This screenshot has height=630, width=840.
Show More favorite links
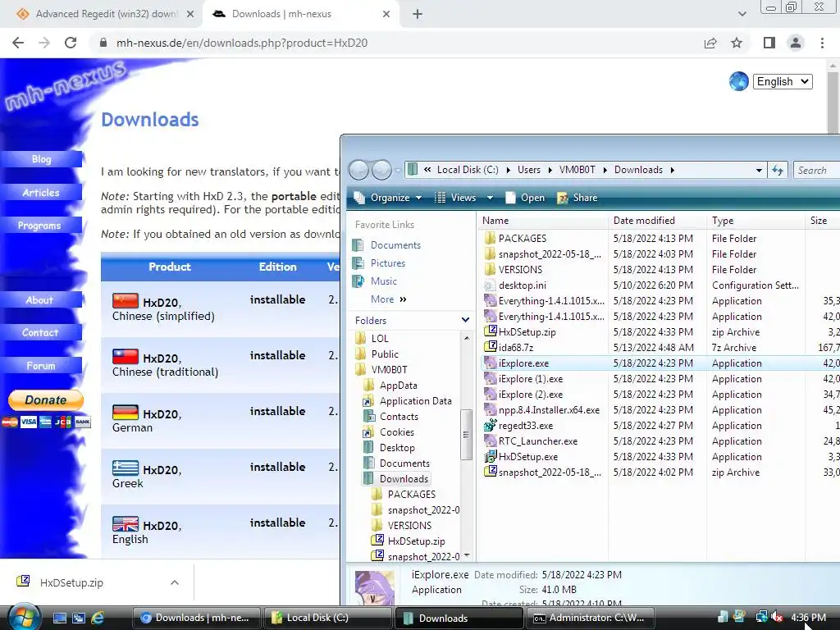388,299
